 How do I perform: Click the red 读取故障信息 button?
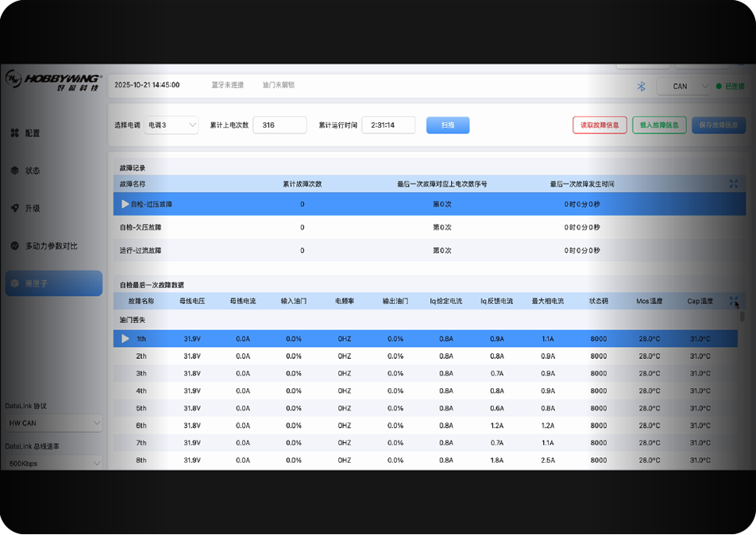599,125
